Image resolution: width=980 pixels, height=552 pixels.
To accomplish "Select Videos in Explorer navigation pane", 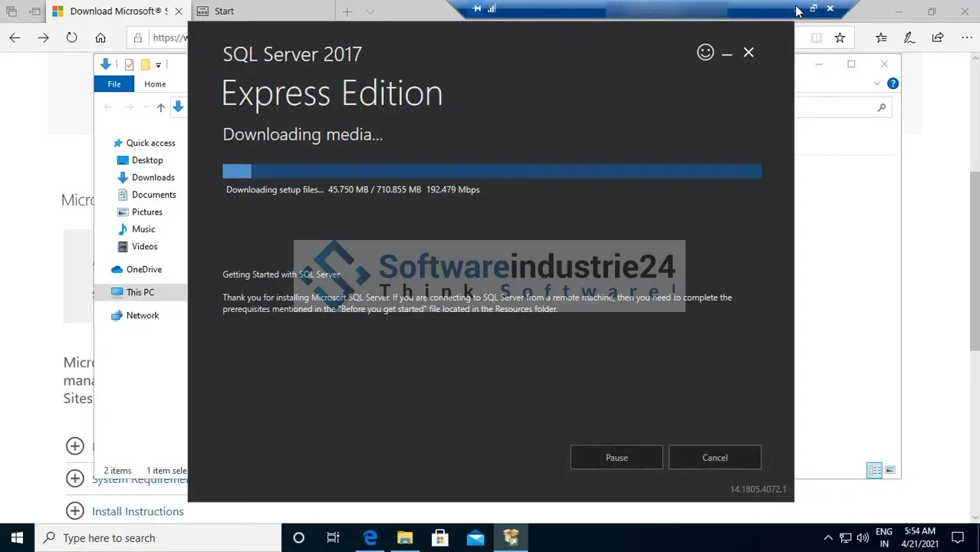I will [138, 246].
